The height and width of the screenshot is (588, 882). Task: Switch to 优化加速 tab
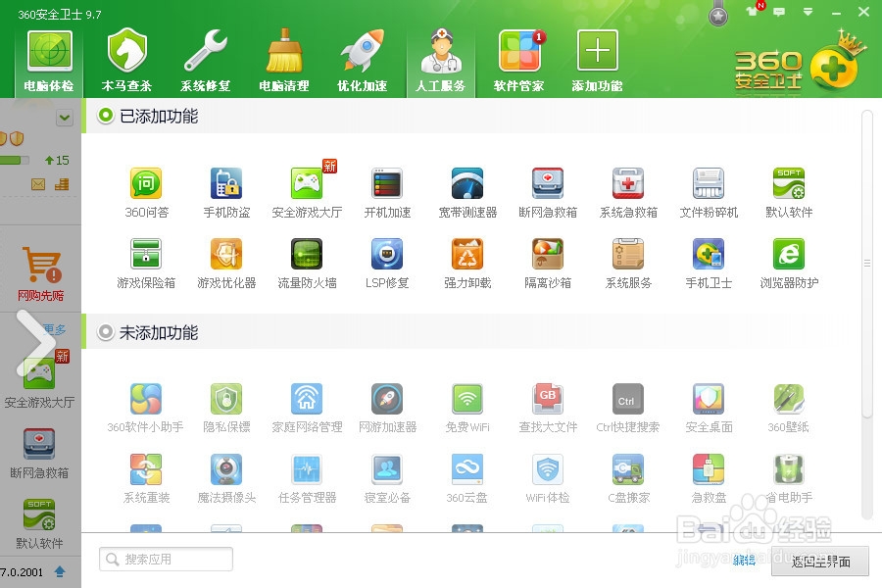coord(363,62)
